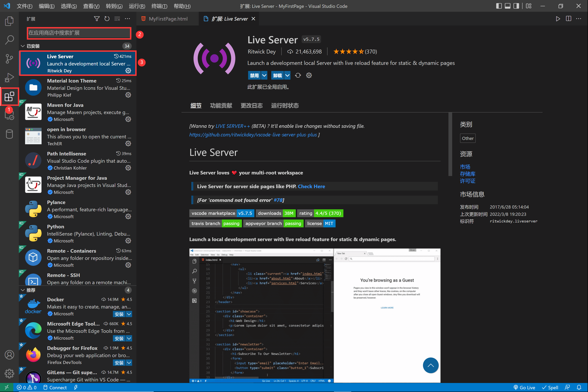Open Run and Debug view

(x=9, y=77)
